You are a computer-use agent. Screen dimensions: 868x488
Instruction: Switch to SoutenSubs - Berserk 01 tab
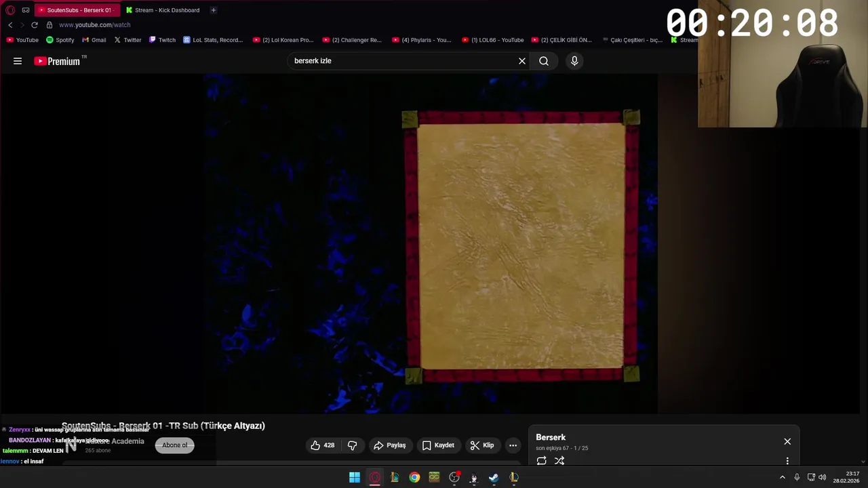pyautogui.click(x=77, y=10)
